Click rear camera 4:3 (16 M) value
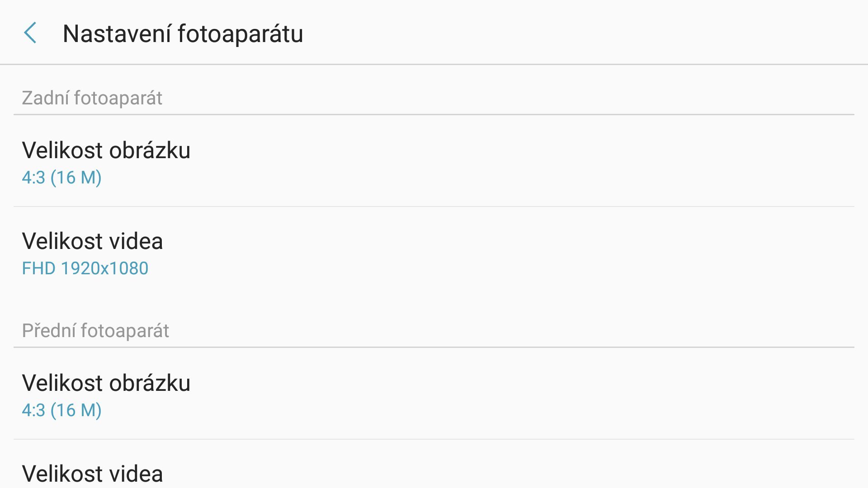Screen dimensions: 868x488 [x=61, y=178]
